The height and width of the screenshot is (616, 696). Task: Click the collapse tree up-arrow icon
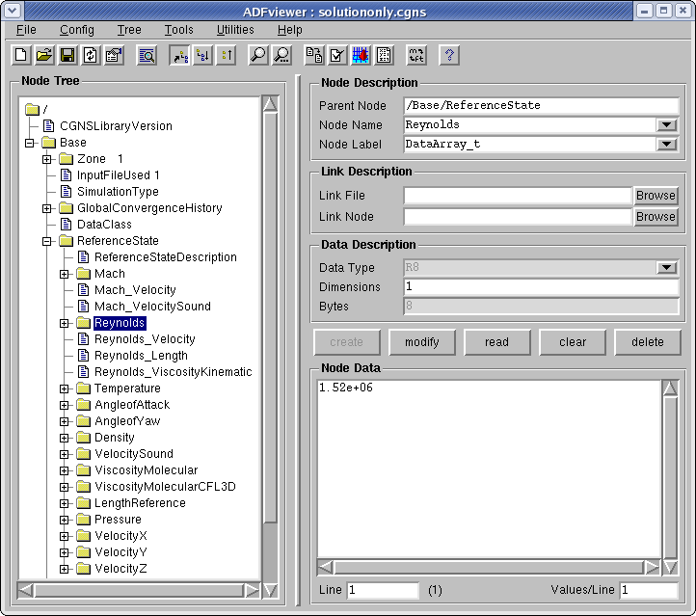pyautogui.click(x=227, y=56)
